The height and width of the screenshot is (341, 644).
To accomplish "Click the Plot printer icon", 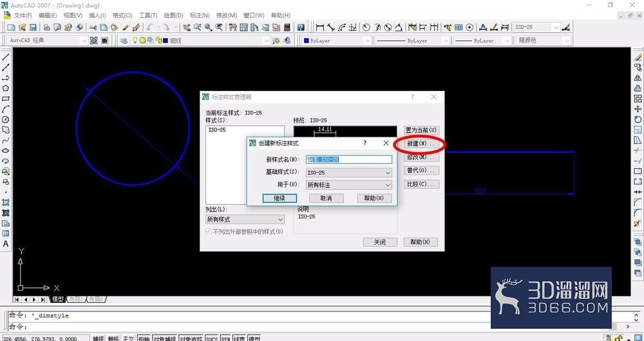I will (47, 28).
